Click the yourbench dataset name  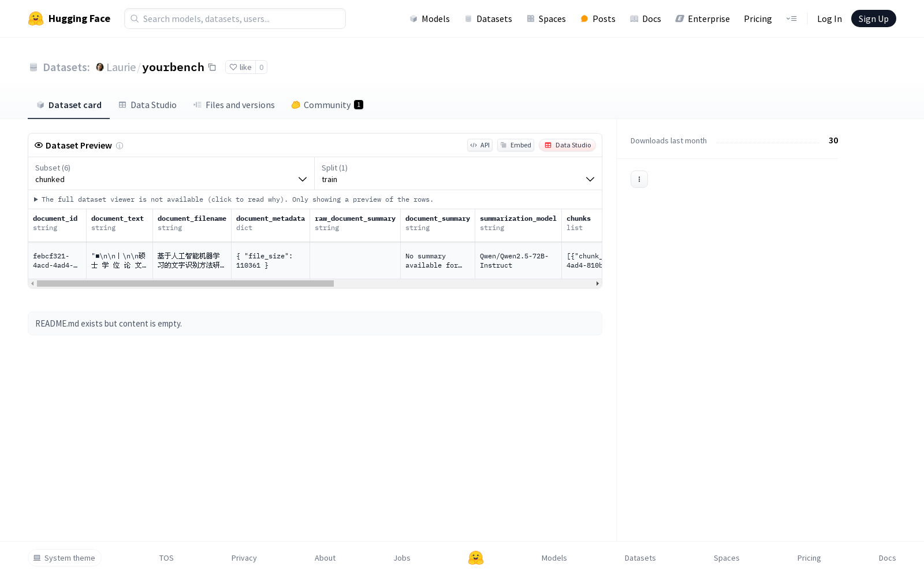coord(173,67)
